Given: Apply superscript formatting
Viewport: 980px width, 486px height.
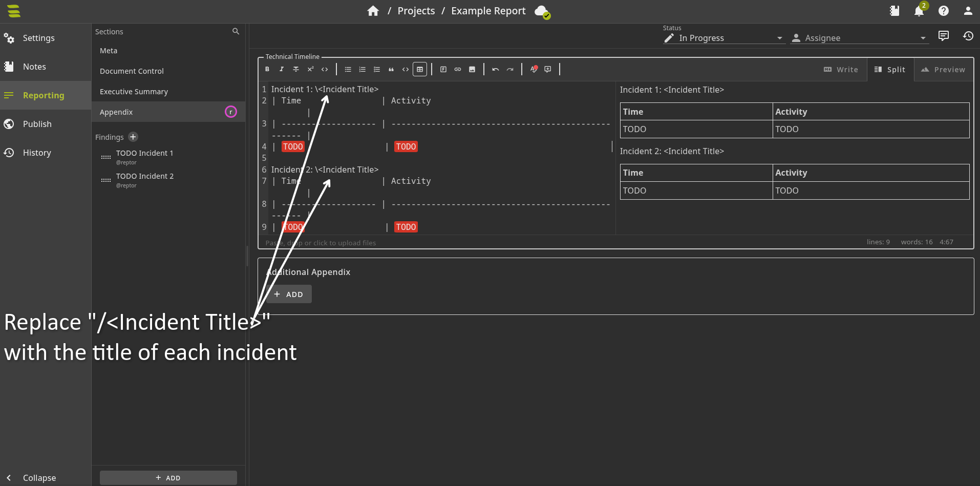Looking at the screenshot, I should [310, 69].
